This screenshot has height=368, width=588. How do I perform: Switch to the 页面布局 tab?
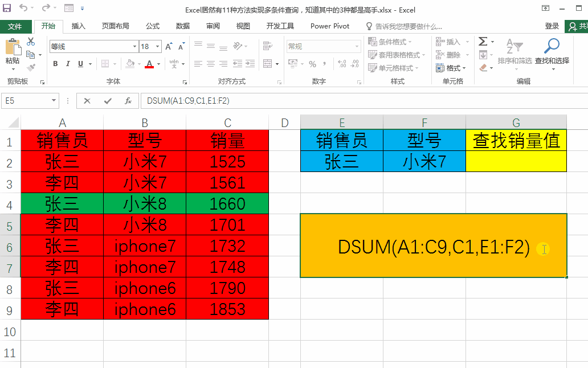point(116,26)
